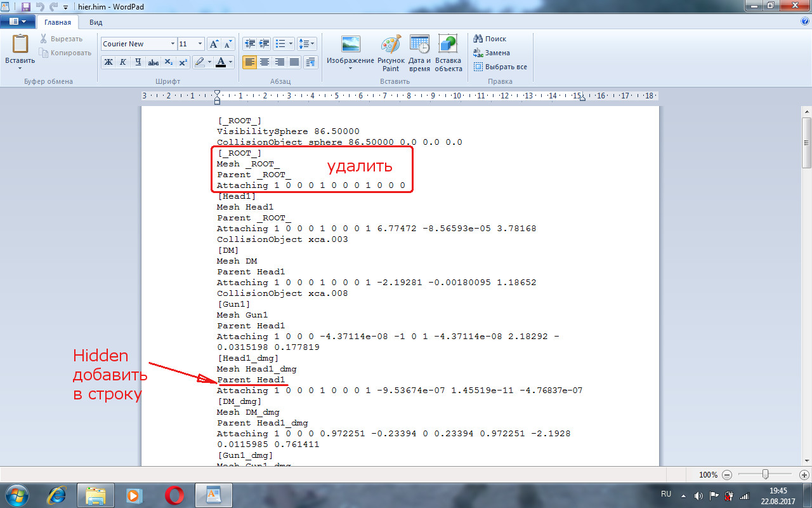The image size is (812, 508).
Task: Open the paragraph settings dialog
Action: pos(310,62)
